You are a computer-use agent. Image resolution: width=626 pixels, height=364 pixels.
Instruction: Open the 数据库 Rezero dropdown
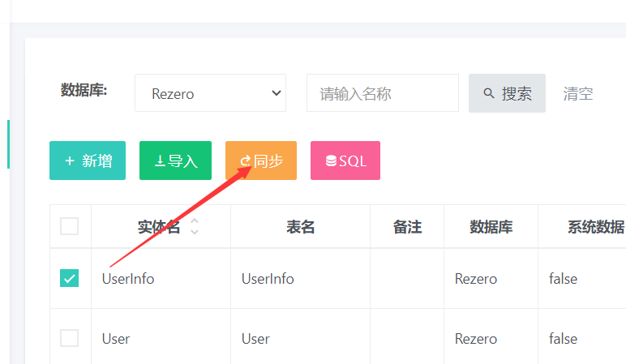pyautogui.click(x=210, y=93)
